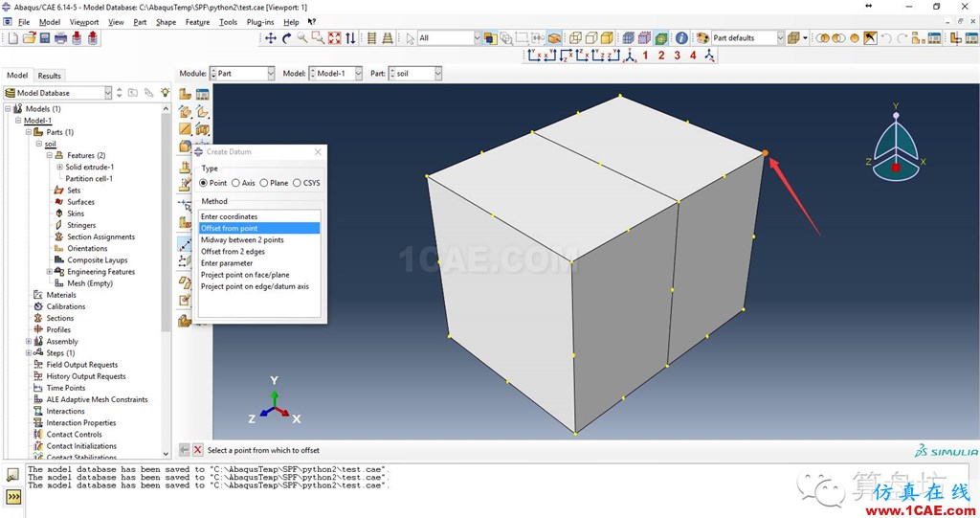The image size is (980, 518).
Task: Apply saved user view 1
Action: [x=645, y=56]
